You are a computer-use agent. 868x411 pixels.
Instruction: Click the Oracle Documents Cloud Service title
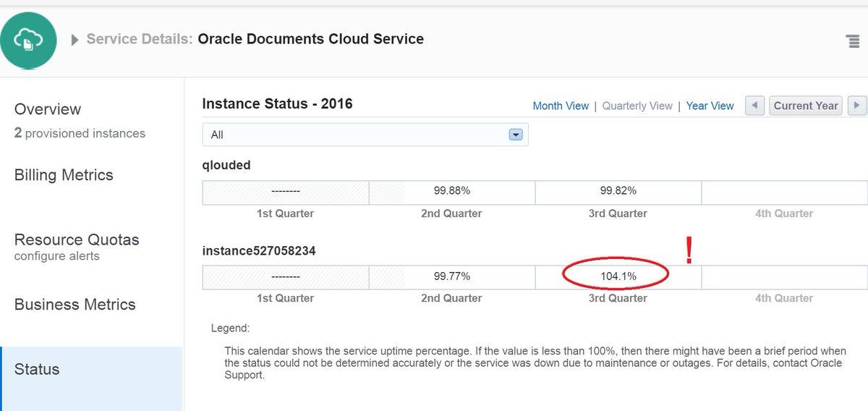click(310, 39)
